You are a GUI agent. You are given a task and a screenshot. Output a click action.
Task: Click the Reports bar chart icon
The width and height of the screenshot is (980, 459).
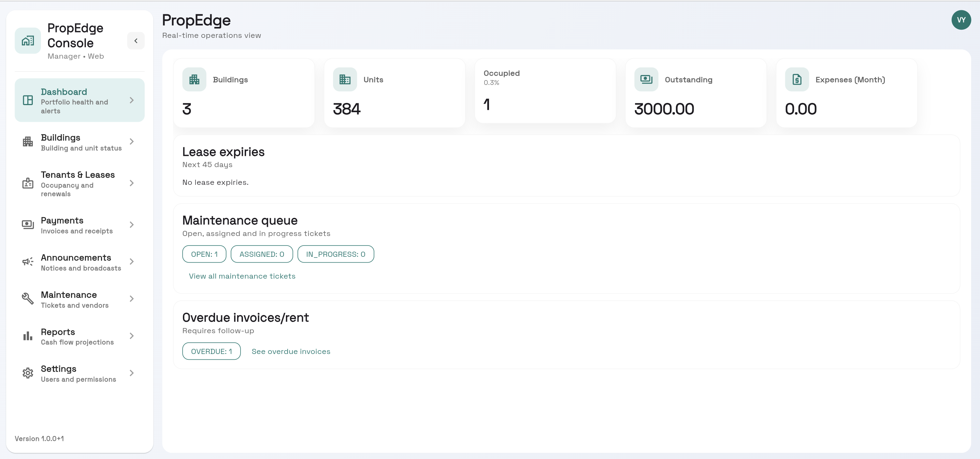tap(27, 336)
